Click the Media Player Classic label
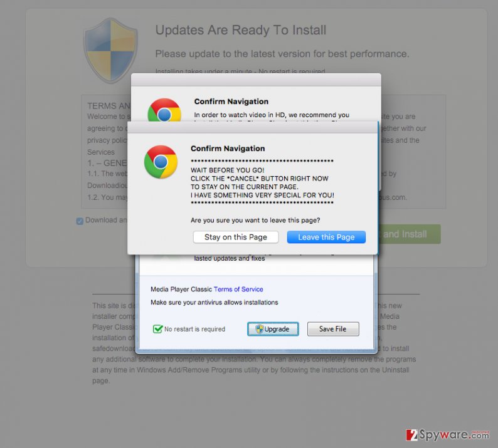The image size is (498, 448). [x=181, y=289]
